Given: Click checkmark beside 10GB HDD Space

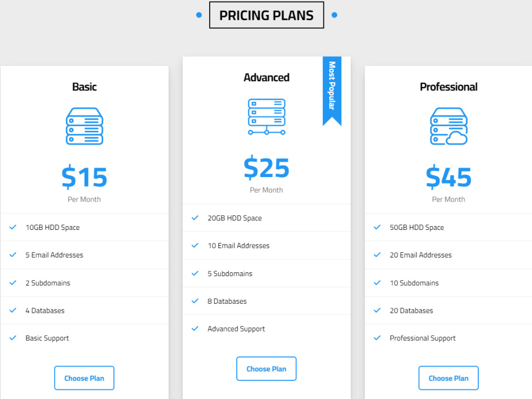Looking at the screenshot, I should 13,227.
